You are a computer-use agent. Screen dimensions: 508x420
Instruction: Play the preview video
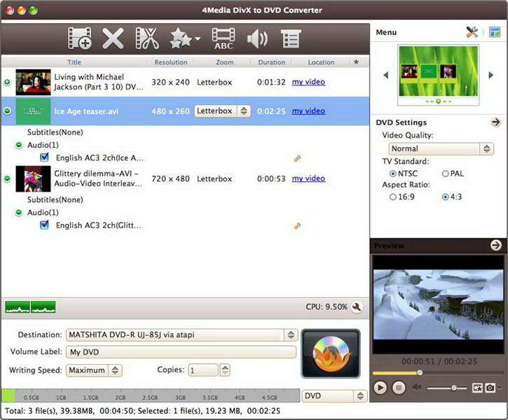[380, 387]
